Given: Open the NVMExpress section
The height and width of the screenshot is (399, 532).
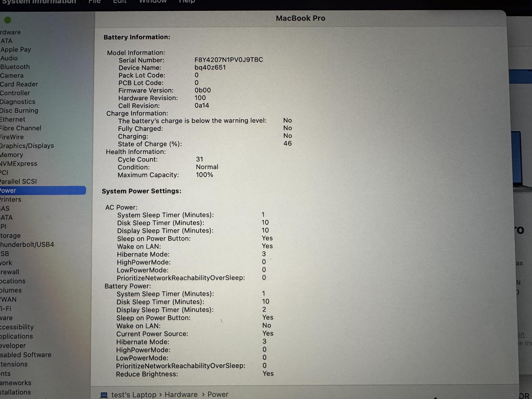Looking at the screenshot, I should pos(18,164).
